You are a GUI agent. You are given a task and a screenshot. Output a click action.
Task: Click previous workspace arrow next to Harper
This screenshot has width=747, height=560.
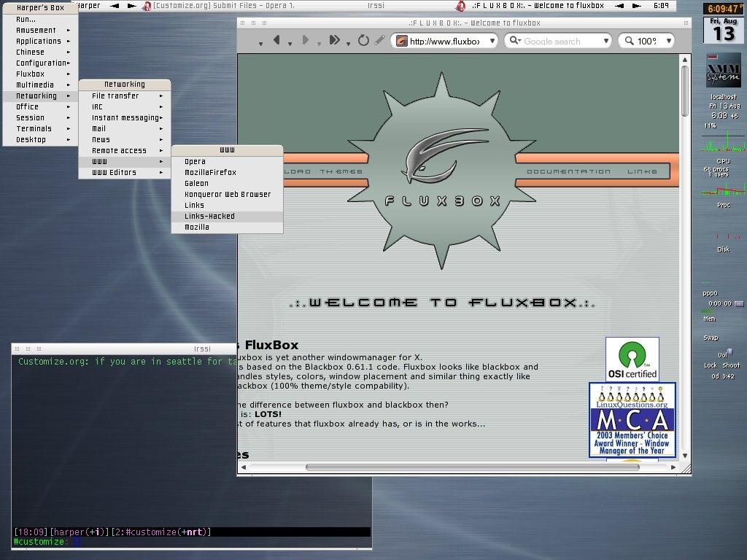point(115,6)
